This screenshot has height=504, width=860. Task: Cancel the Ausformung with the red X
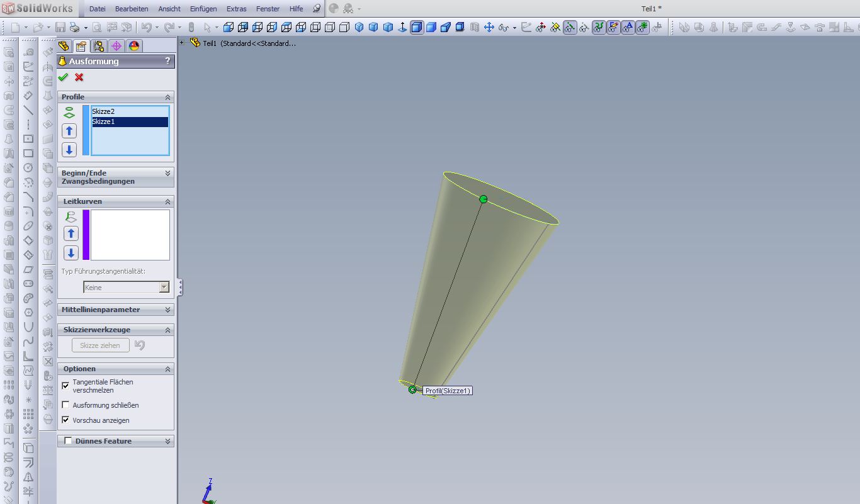[x=79, y=77]
